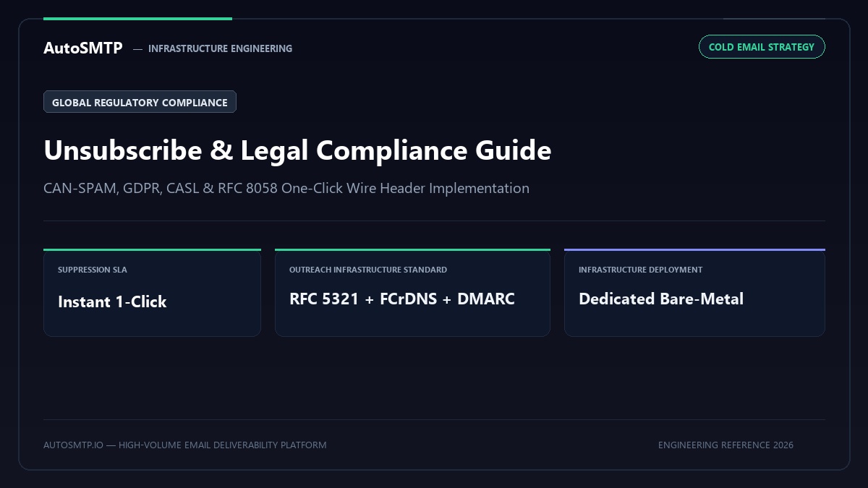Viewport: 868px width, 488px height.
Task: Select the Dedicated Bare-Metal value
Action: point(661,299)
